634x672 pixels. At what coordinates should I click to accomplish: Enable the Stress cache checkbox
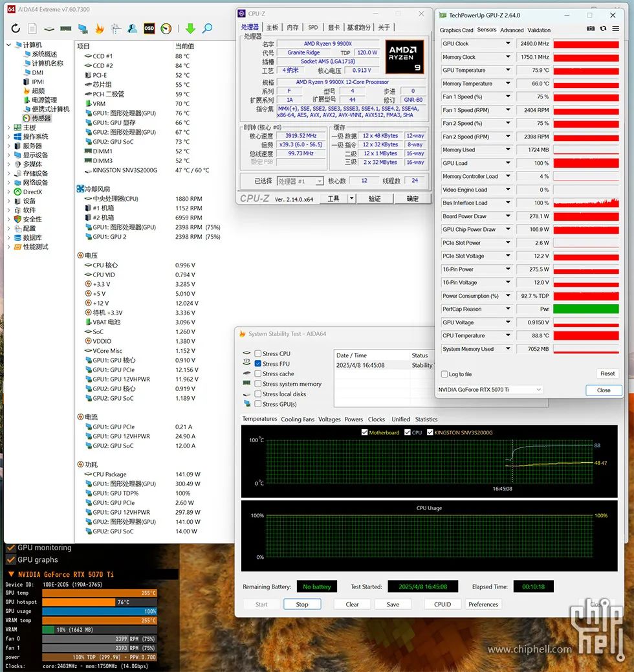click(258, 374)
